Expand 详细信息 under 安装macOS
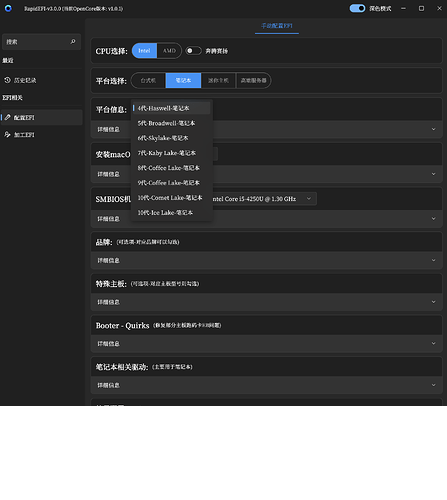 pyautogui.click(x=266, y=174)
